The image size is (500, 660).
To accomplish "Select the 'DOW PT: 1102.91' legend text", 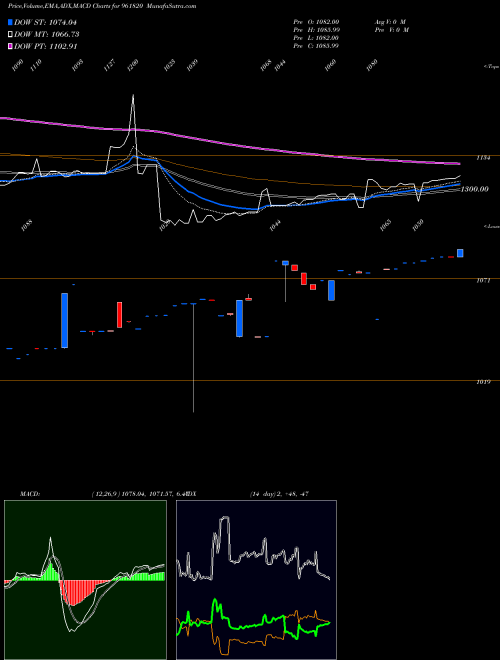I will (45, 46).
